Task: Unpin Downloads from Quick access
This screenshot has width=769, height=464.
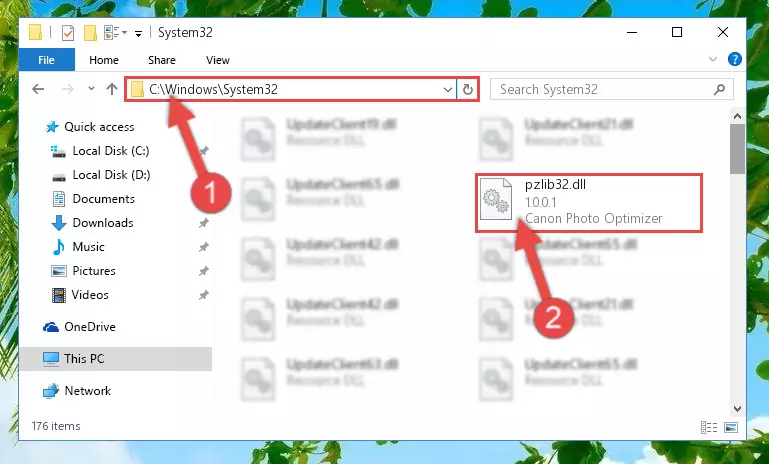Action: (203, 223)
